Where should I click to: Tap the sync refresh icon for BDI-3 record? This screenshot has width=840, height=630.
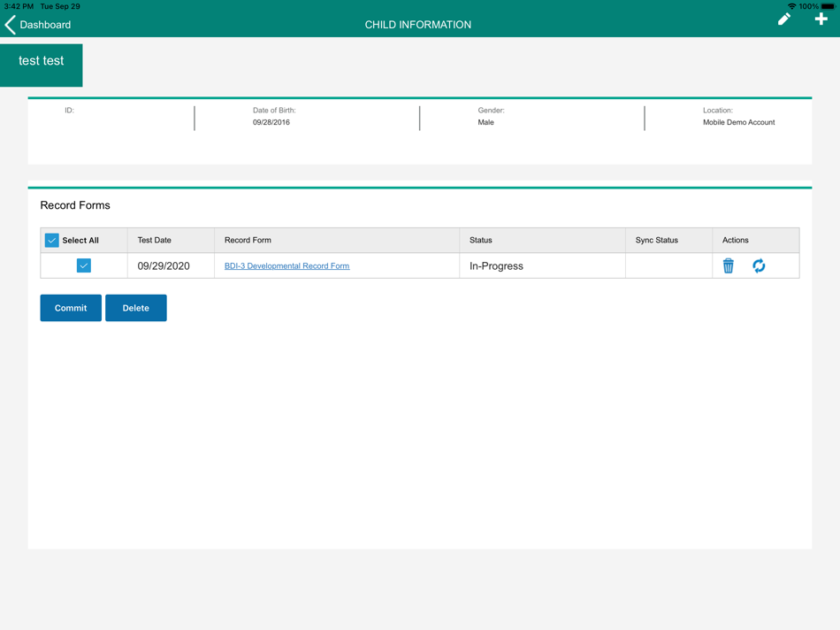tap(759, 266)
